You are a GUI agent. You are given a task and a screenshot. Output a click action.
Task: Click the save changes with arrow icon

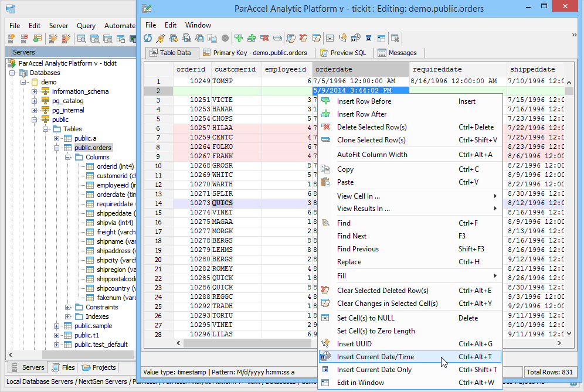tap(173, 38)
